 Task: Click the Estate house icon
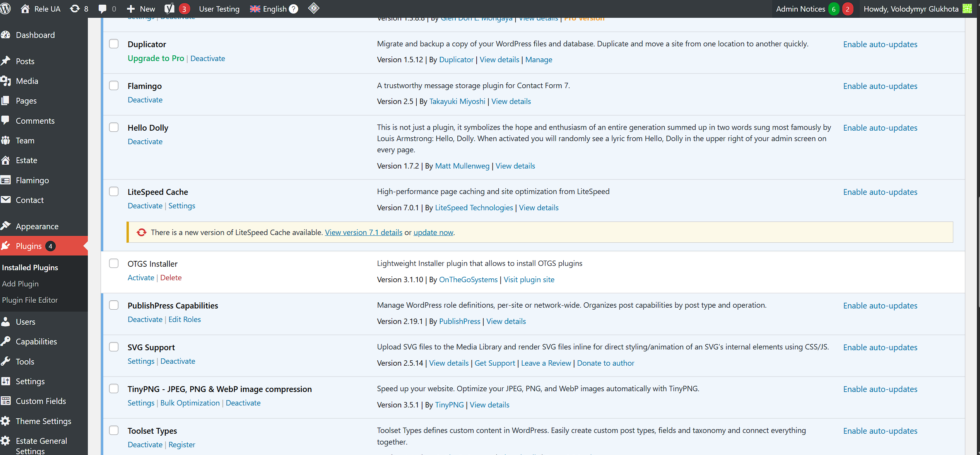(5, 160)
